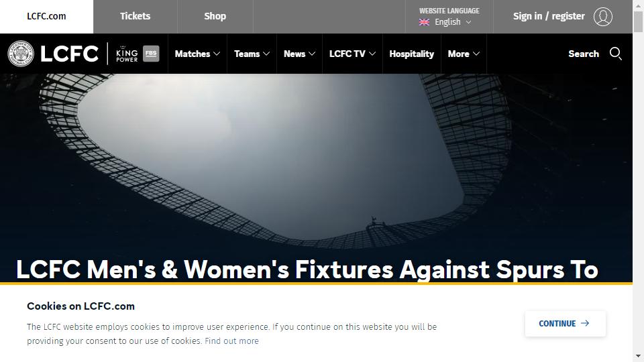Screen dimensions: 644x362
Task: Click the LCFC wordmark in header
Action: [x=69, y=54]
